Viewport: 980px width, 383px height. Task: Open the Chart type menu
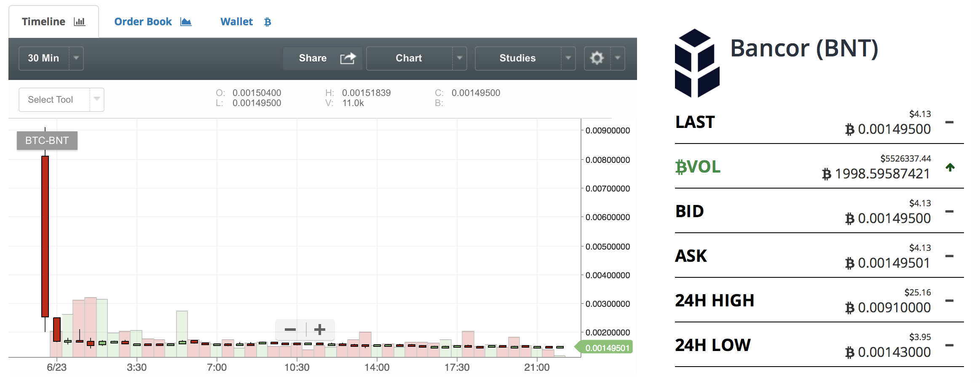pyautogui.click(x=417, y=58)
